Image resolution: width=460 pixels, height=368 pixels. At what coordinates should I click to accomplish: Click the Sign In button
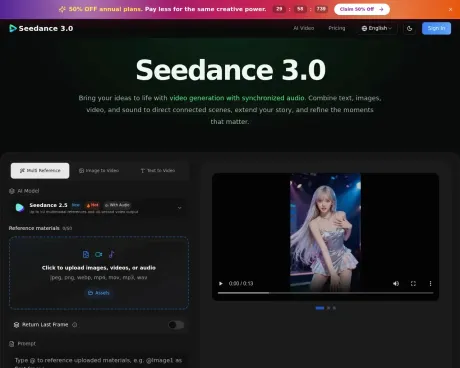click(436, 28)
